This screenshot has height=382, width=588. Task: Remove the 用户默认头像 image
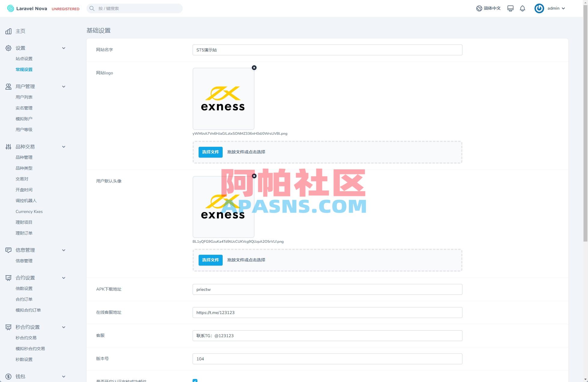254,176
